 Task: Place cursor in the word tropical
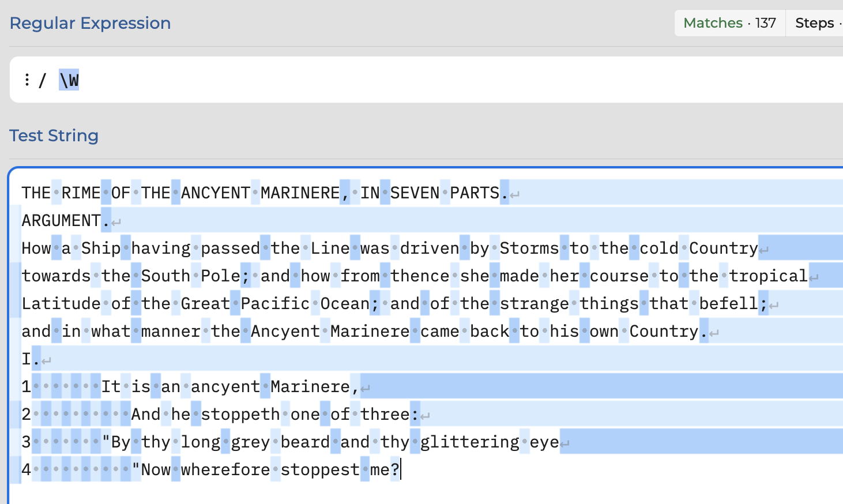pos(769,276)
